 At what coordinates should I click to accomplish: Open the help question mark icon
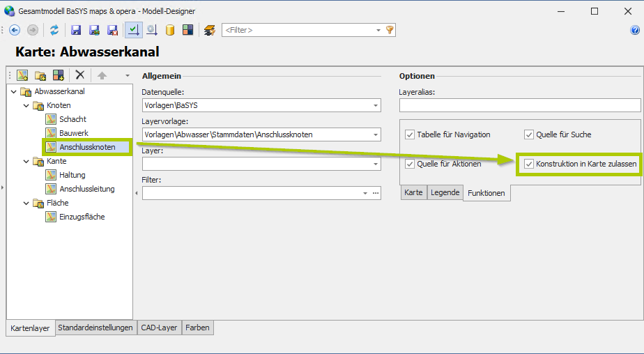(635, 30)
